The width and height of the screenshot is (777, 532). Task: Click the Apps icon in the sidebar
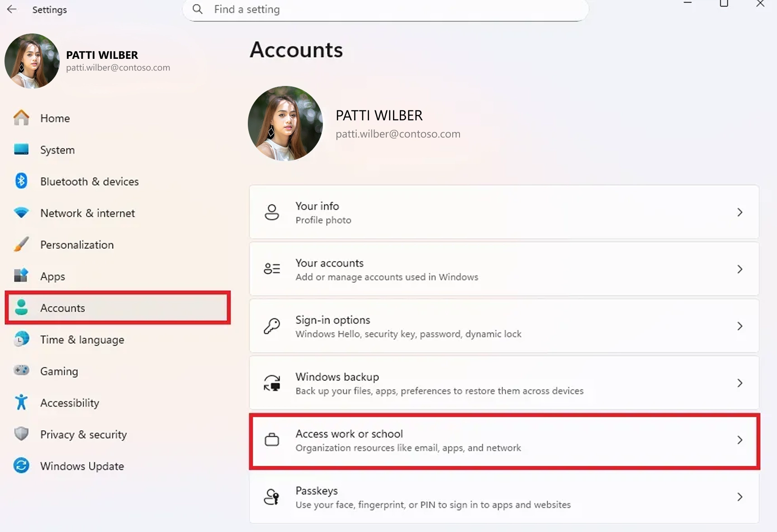(x=21, y=276)
